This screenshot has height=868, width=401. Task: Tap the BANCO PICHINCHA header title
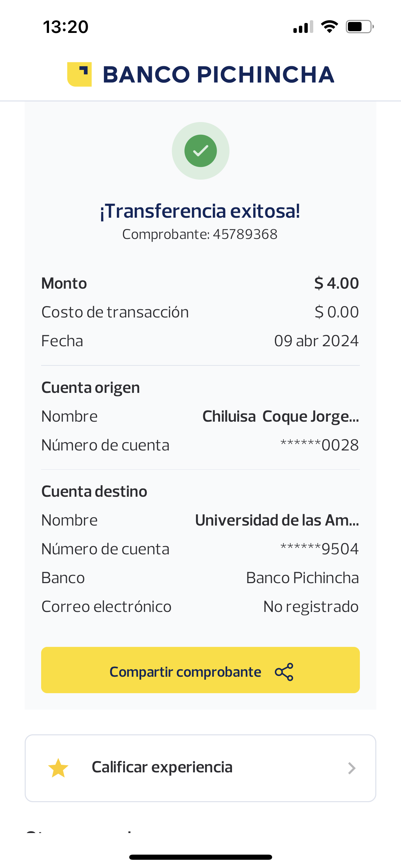click(218, 74)
